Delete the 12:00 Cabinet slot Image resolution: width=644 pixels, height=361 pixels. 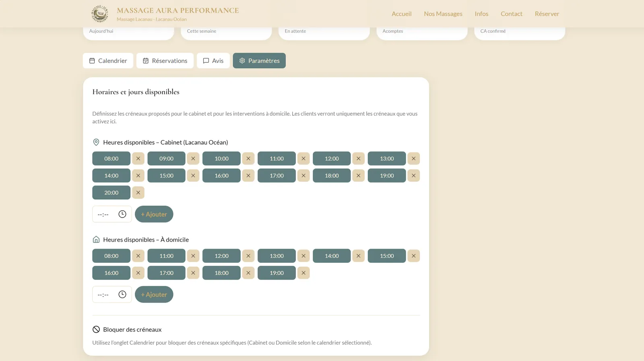pyautogui.click(x=359, y=159)
